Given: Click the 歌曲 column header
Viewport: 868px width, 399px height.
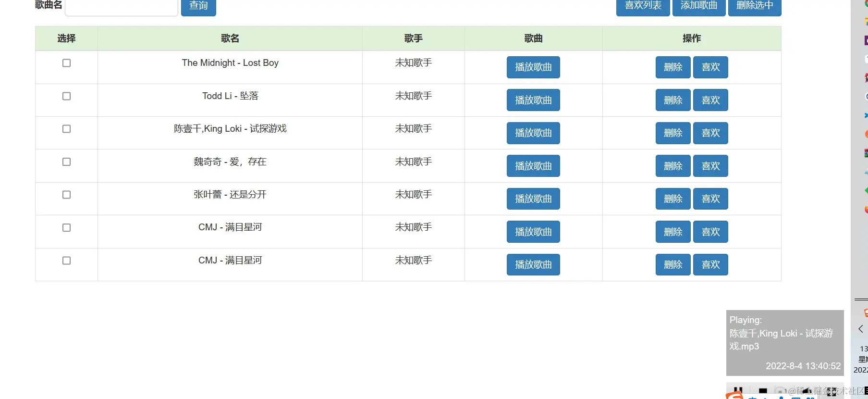Looking at the screenshot, I should point(533,38).
